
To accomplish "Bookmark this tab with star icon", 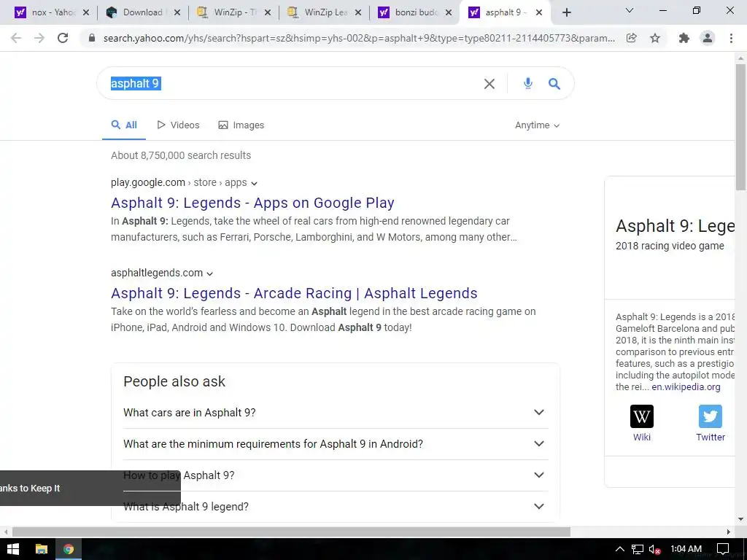I will pyautogui.click(x=655, y=38).
